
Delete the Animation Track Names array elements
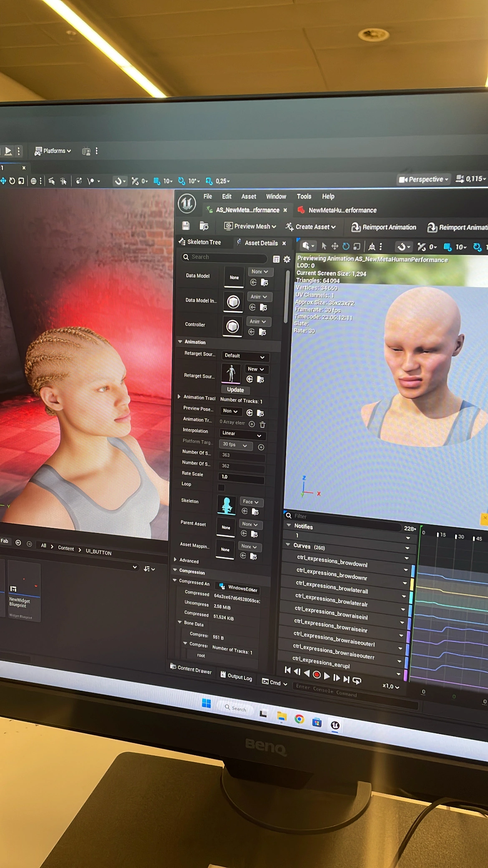click(x=262, y=425)
